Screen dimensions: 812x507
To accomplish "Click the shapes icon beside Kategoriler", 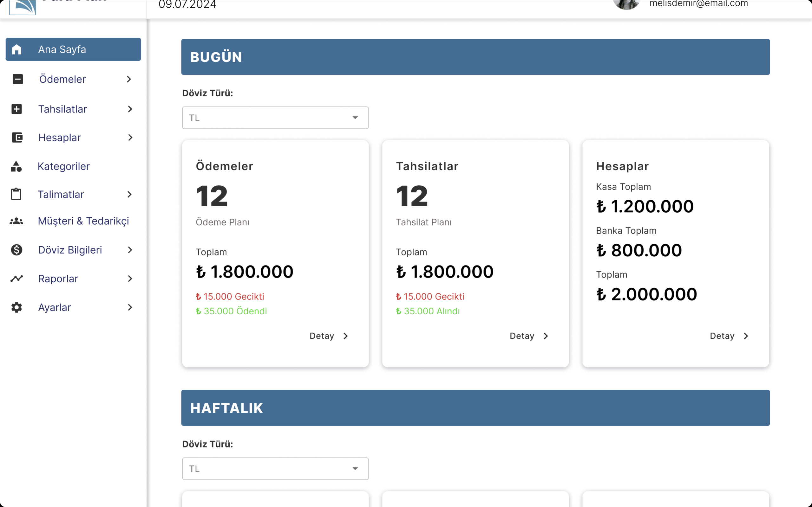I will pos(16,166).
